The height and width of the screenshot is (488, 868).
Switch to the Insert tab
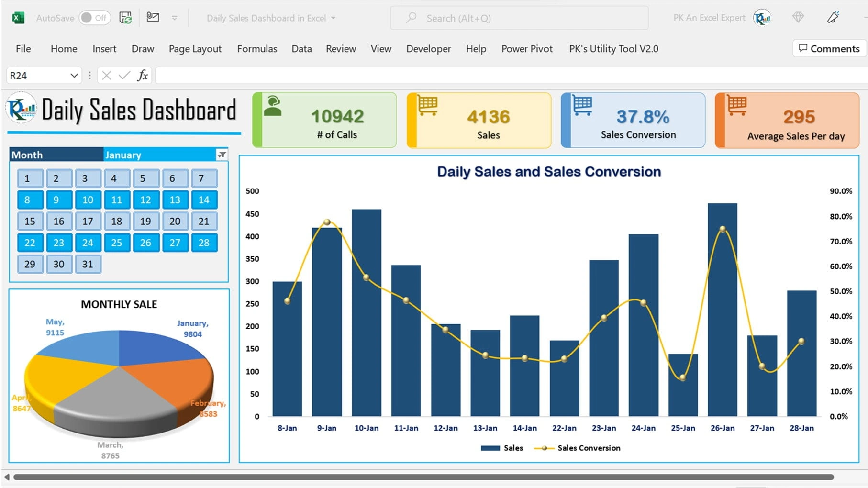pyautogui.click(x=104, y=49)
